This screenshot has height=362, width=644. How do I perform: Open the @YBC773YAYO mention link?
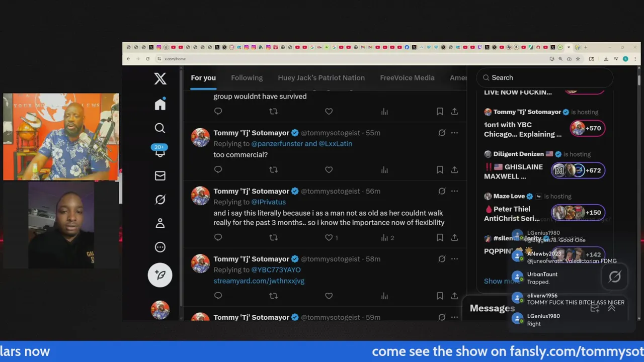pyautogui.click(x=276, y=270)
